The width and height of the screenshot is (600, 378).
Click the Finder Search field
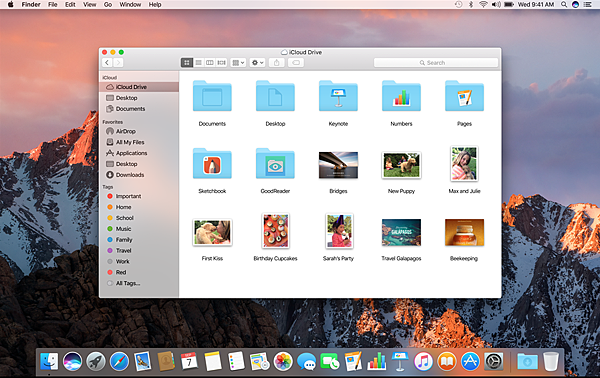click(x=436, y=63)
